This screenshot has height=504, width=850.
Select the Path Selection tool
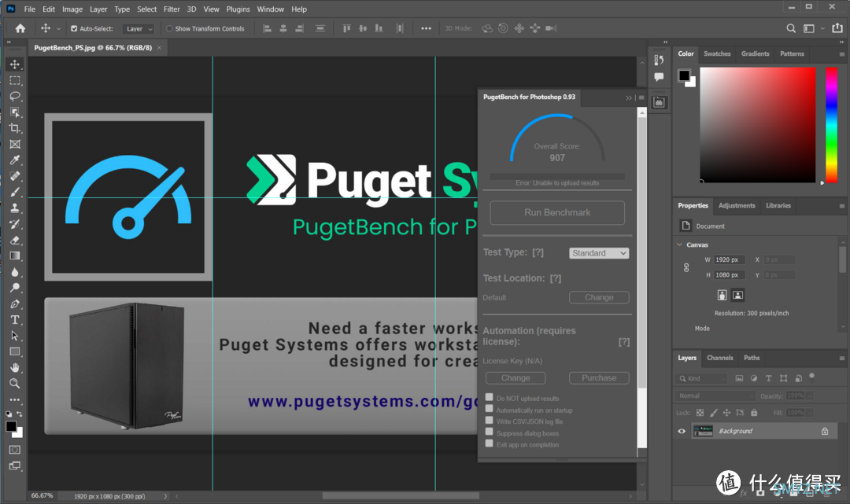pos(15,337)
